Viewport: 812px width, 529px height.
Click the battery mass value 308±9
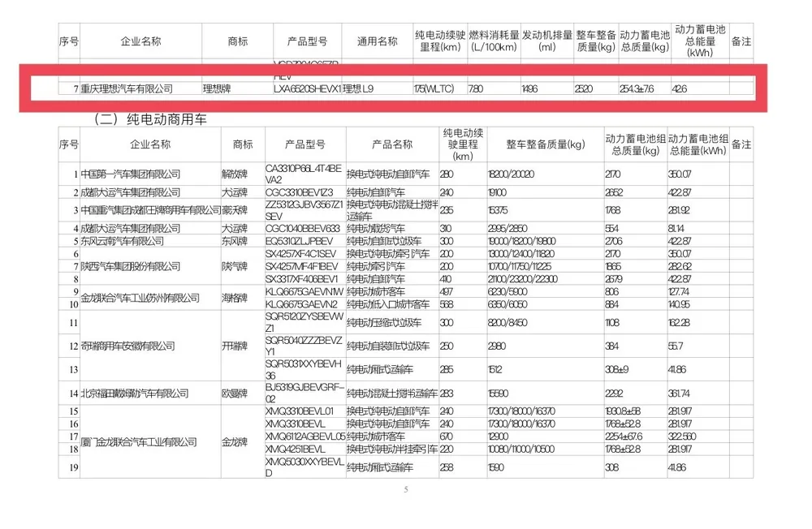coord(617,370)
